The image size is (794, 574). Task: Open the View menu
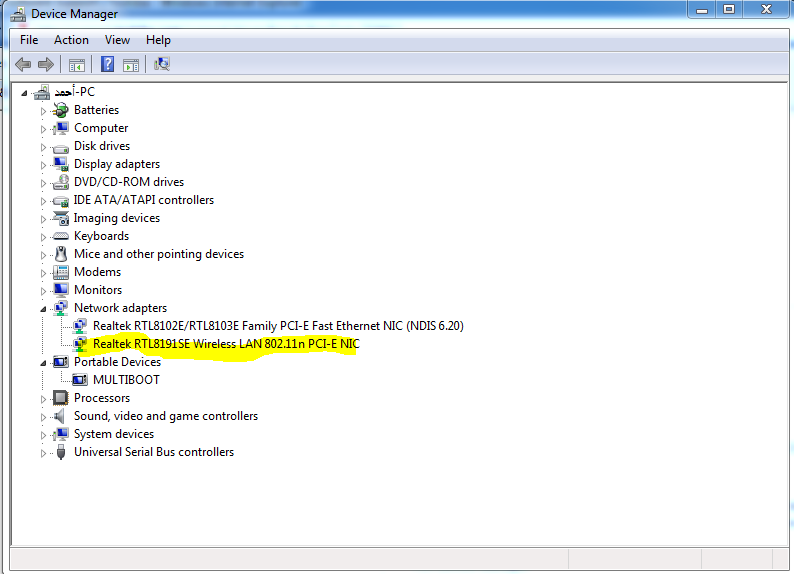[117, 40]
